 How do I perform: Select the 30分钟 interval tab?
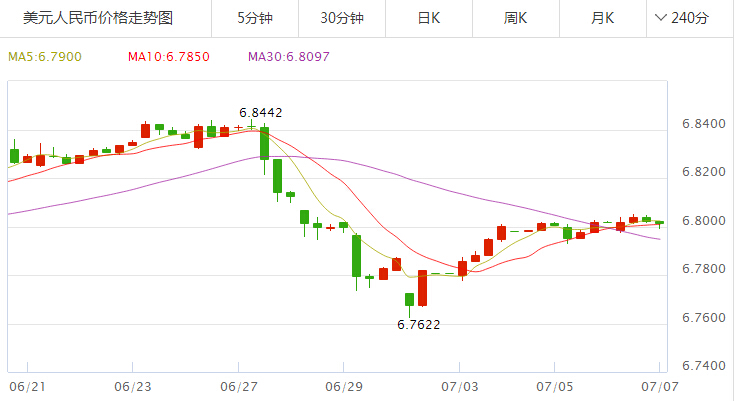tap(342, 18)
